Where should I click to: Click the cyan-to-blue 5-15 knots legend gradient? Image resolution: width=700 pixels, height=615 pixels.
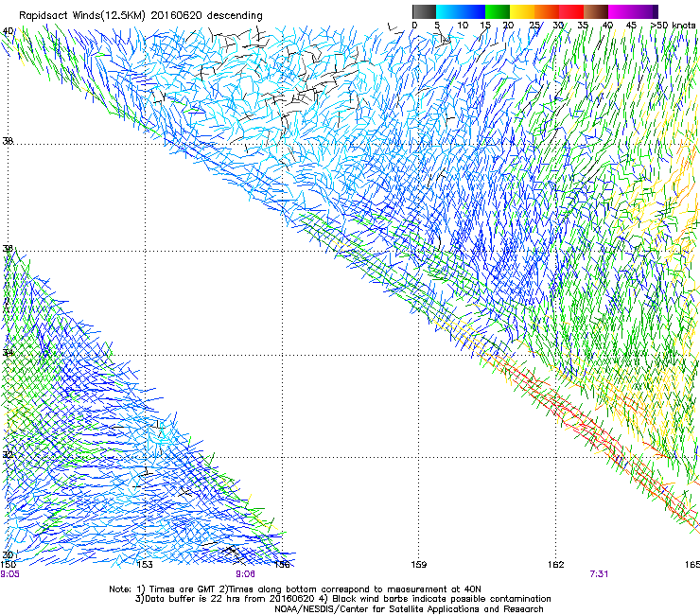461,11
